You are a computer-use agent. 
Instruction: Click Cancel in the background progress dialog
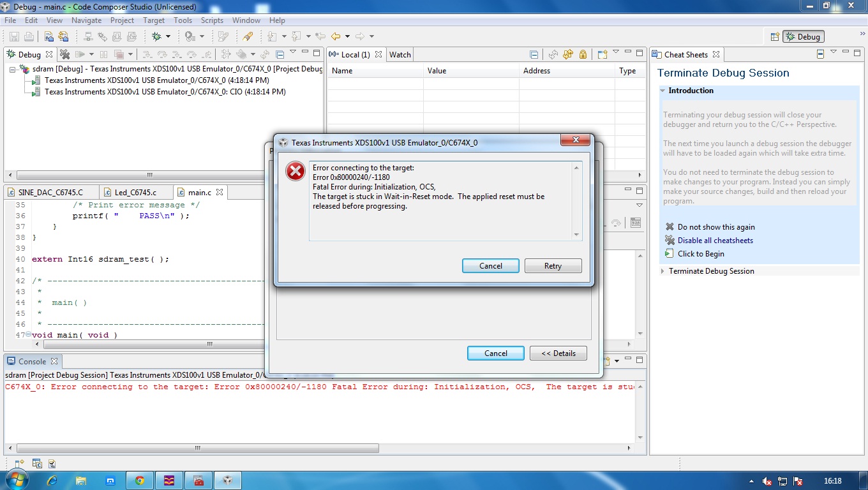click(495, 353)
